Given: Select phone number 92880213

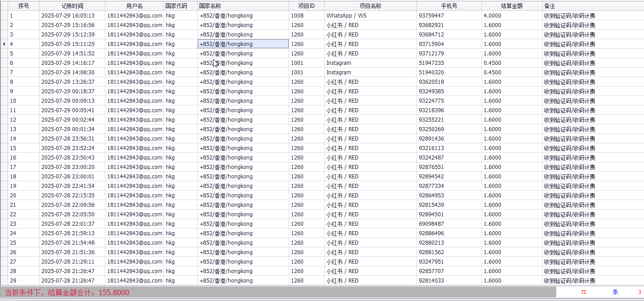Looking at the screenshot, I should pyautogui.click(x=449, y=242).
